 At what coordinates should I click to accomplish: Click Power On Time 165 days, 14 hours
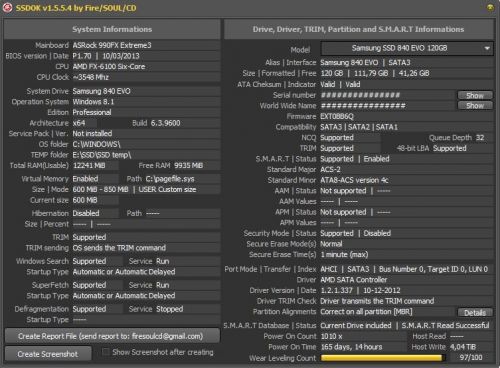352,347
